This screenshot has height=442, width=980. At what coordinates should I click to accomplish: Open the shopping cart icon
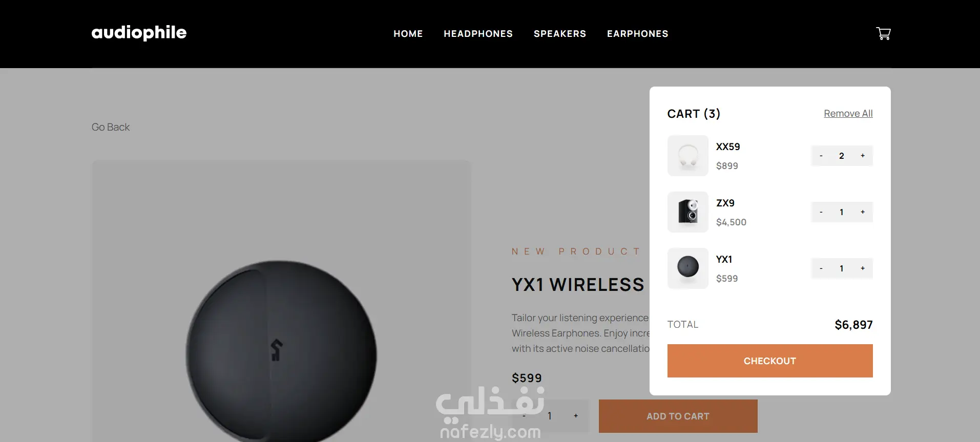tap(883, 34)
